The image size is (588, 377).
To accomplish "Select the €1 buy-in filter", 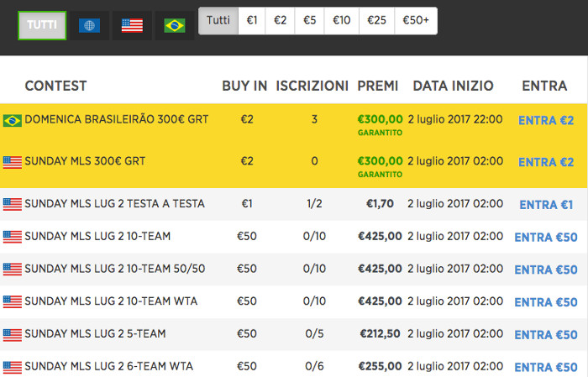I will pos(252,21).
